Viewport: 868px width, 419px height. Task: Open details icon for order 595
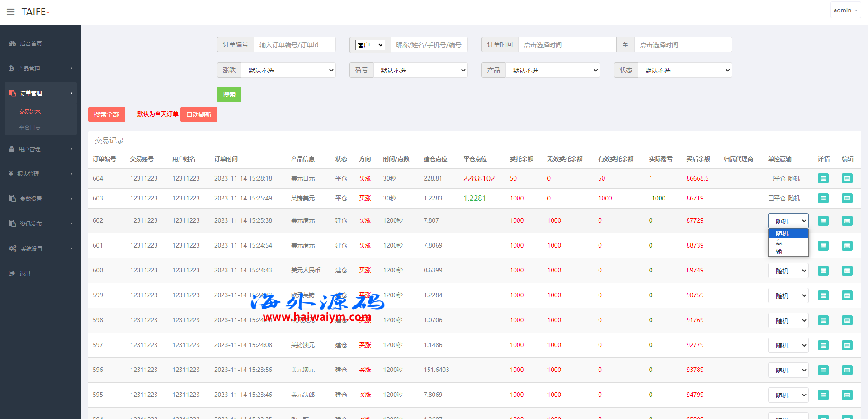[823, 395]
